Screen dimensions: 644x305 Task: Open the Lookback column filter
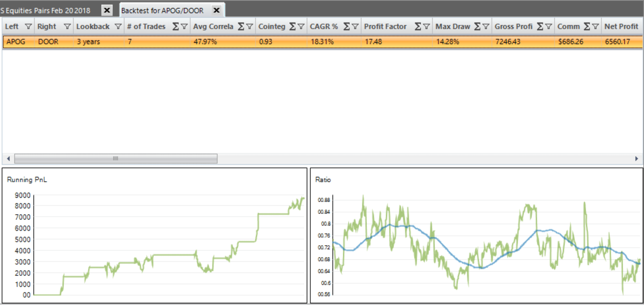(118, 27)
